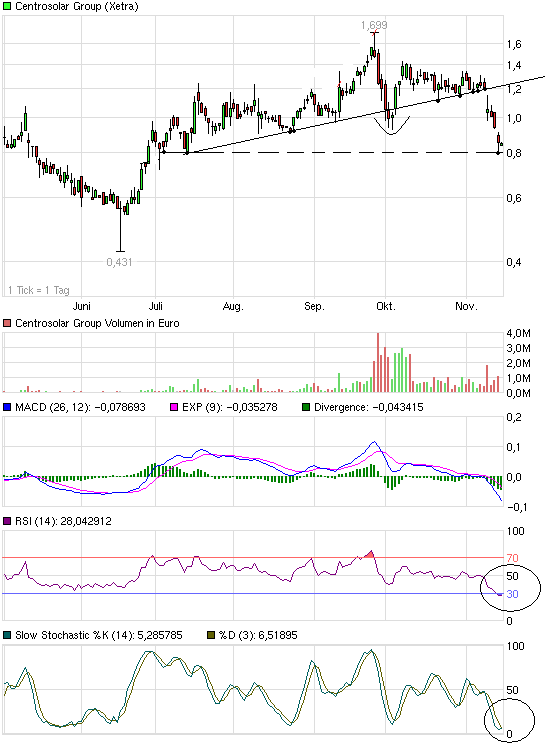Click the Okt. month label

386,306
